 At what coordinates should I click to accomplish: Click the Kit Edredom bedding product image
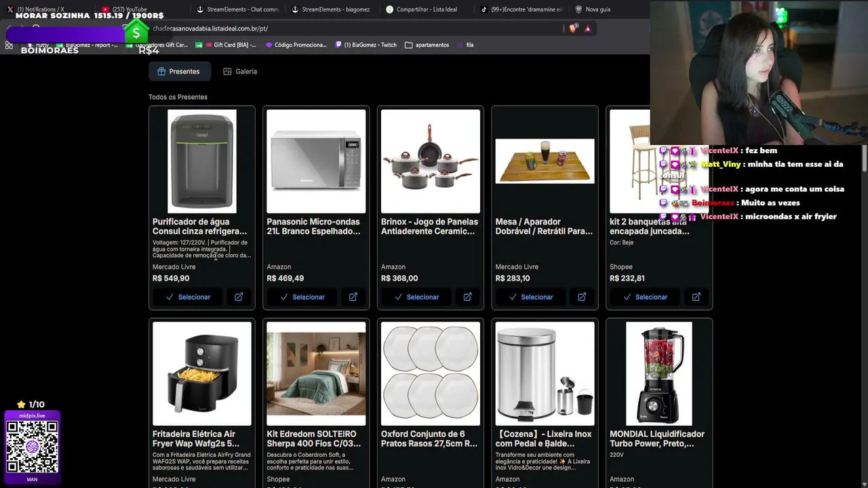point(316,373)
